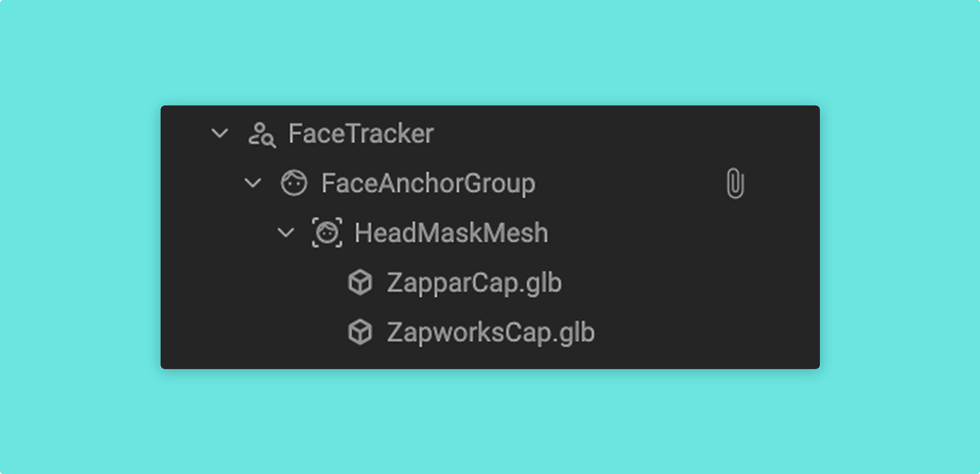Click the HeadMaskMesh face-scan icon

[327, 233]
